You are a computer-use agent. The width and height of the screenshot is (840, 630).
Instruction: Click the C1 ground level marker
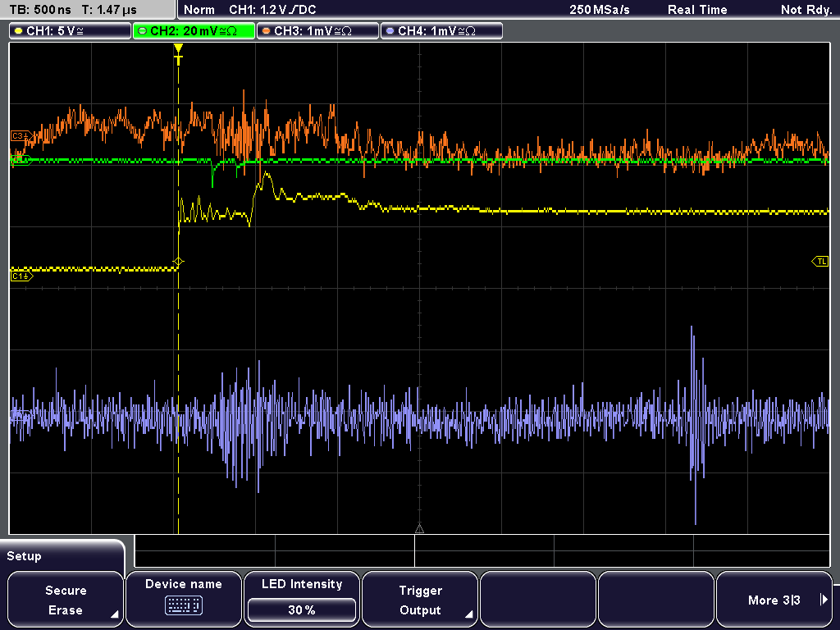coord(21,276)
